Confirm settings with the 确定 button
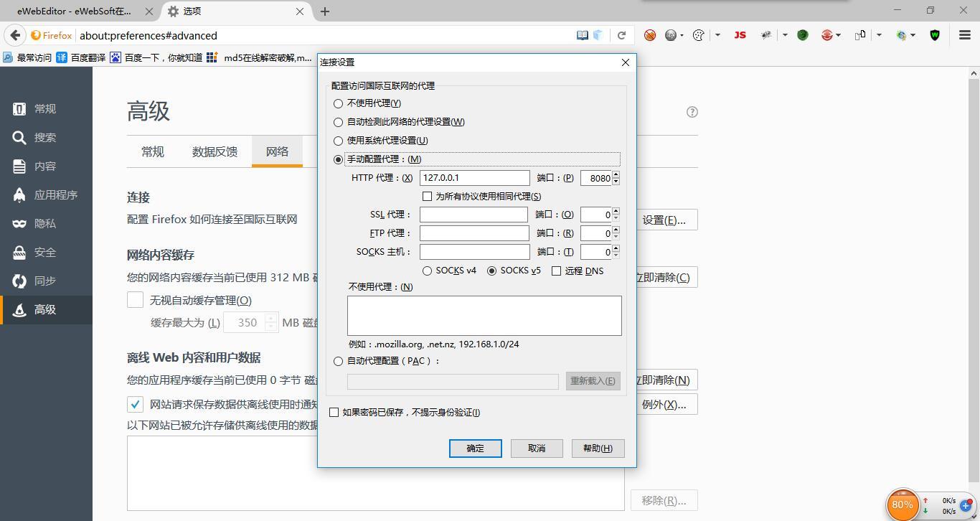The image size is (980, 521). coord(475,448)
